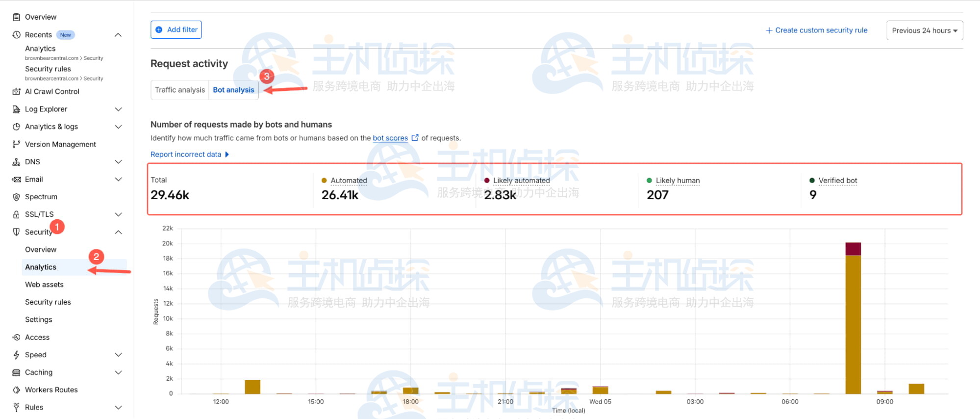Switch to the Traffic analysis tab
This screenshot has height=419, width=980.
[x=179, y=90]
